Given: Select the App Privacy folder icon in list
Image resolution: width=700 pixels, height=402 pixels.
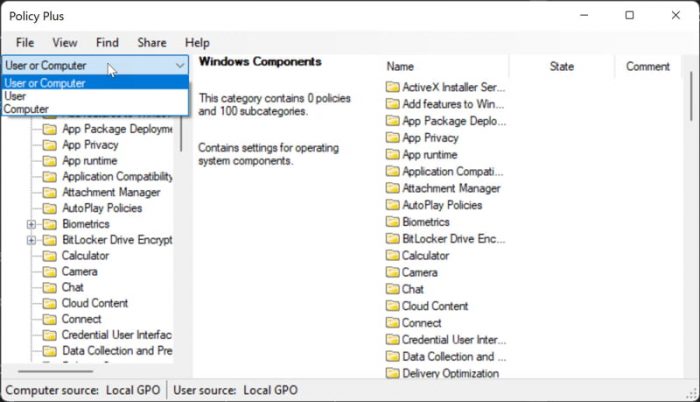Looking at the screenshot, I should click(x=392, y=138).
